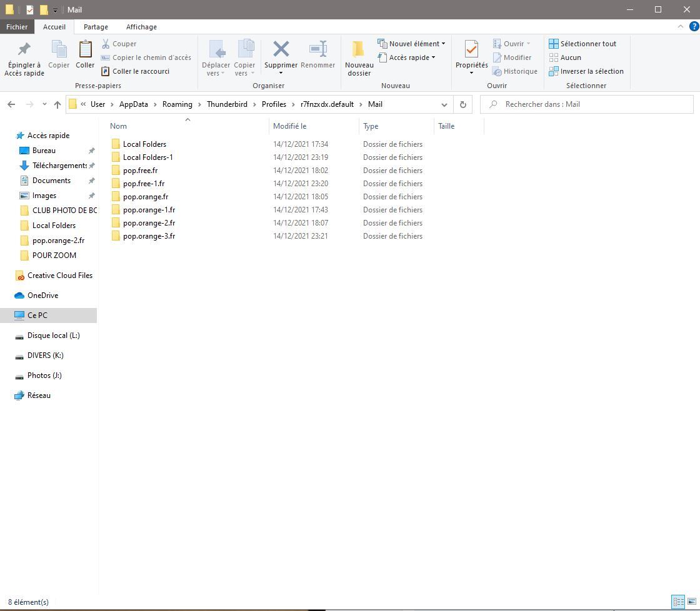Click the Rechercher dans : Mail field
The width and height of the screenshot is (700, 611).
pyautogui.click(x=587, y=104)
